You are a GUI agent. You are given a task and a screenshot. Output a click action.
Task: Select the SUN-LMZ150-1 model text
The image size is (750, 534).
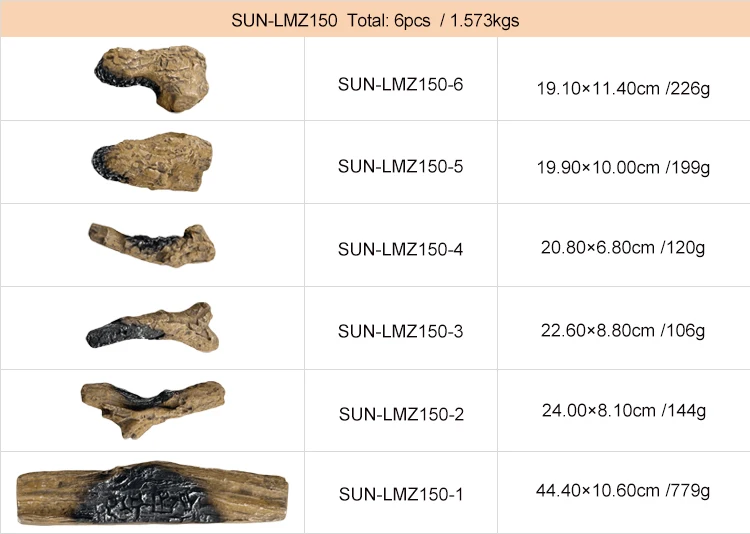[401, 494]
